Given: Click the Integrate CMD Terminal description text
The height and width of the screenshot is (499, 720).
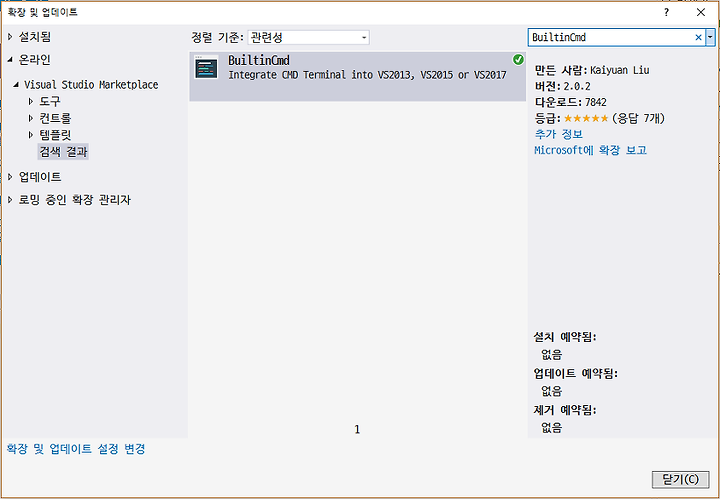Looking at the screenshot, I should 367,75.
